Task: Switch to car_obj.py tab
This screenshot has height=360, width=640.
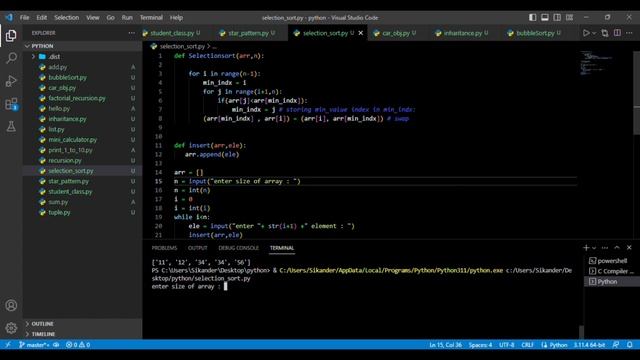Action: (x=396, y=33)
